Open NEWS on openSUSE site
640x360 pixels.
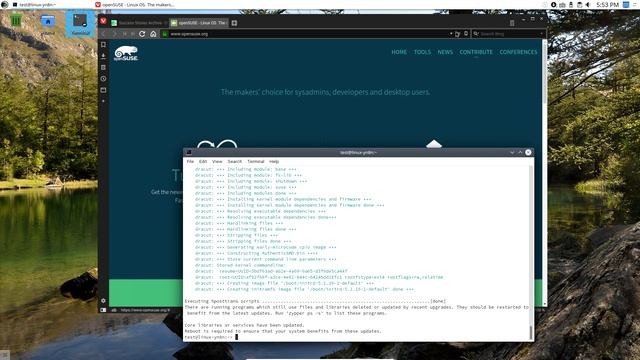click(x=445, y=52)
